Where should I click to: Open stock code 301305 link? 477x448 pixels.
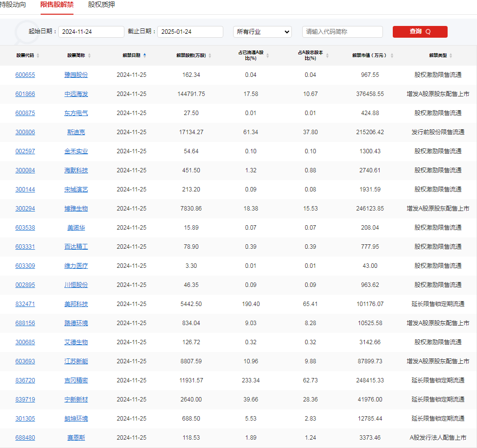[25, 419]
